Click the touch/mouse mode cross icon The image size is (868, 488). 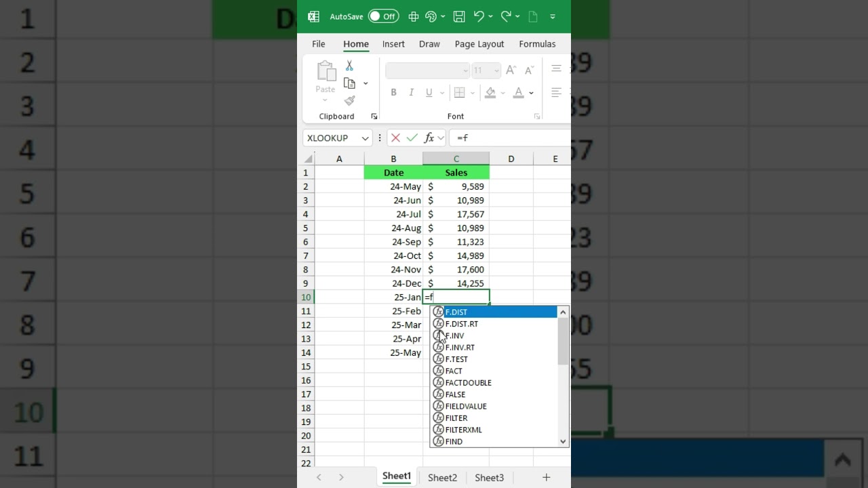coord(414,16)
